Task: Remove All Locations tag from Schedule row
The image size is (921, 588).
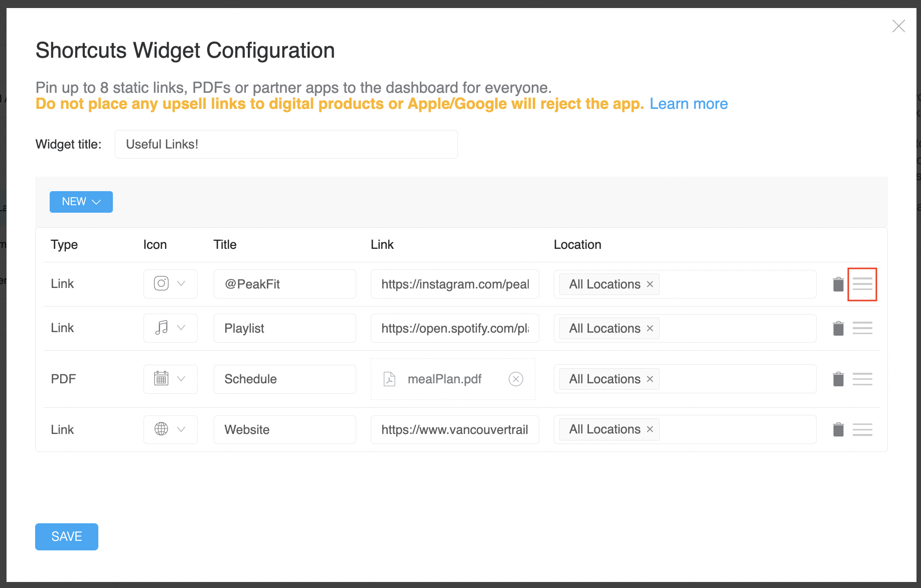Action: (650, 379)
